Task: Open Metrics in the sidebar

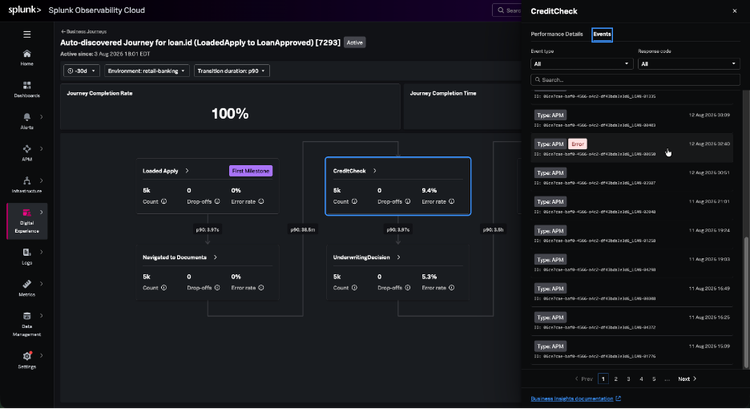Action: tap(27, 288)
